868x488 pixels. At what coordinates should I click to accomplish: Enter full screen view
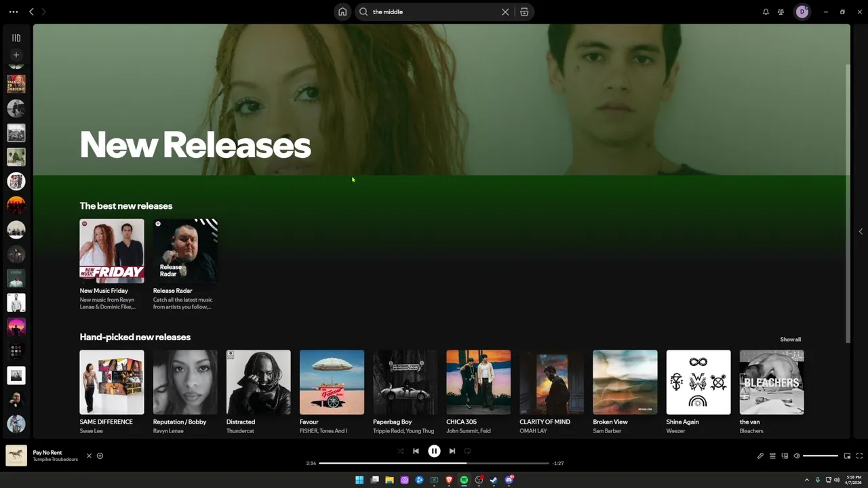[859, 455]
